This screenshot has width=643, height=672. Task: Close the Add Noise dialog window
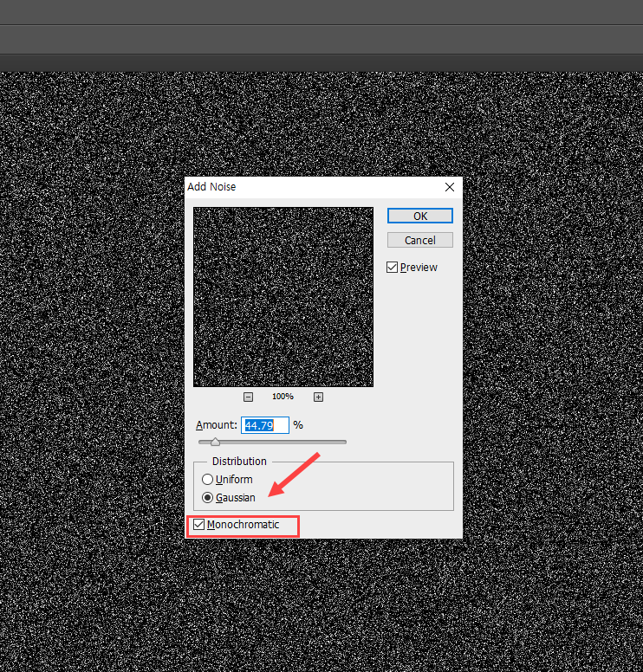(x=450, y=187)
